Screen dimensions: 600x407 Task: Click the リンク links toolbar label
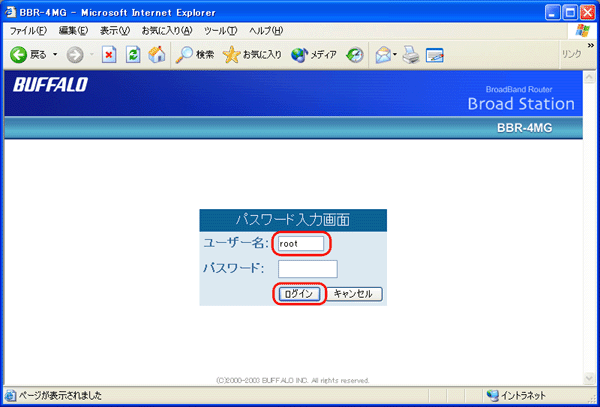pos(571,54)
